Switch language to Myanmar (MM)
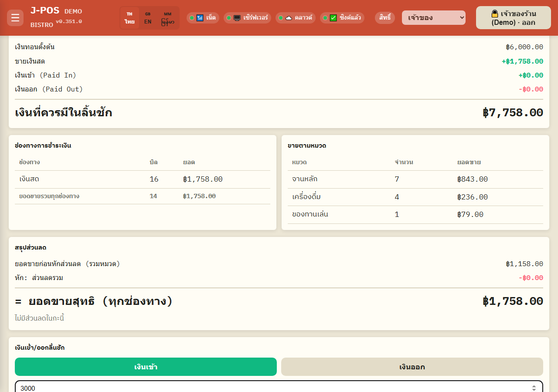The height and width of the screenshot is (392, 558). 168,18
